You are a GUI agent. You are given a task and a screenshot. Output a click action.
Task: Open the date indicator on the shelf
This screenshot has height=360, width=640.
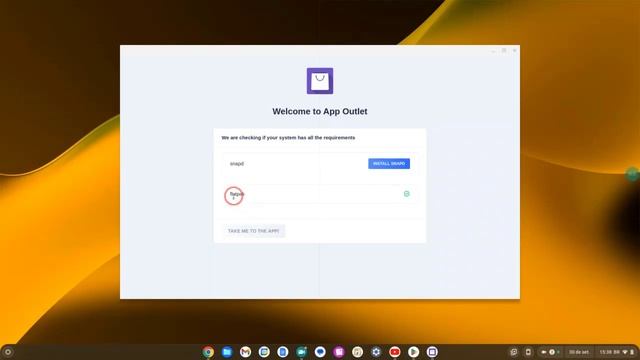click(x=579, y=352)
